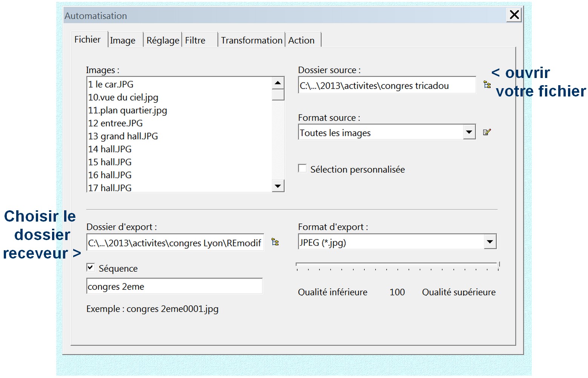The width and height of the screenshot is (588, 378).
Task: Go to the Filtre tab
Action: [195, 40]
